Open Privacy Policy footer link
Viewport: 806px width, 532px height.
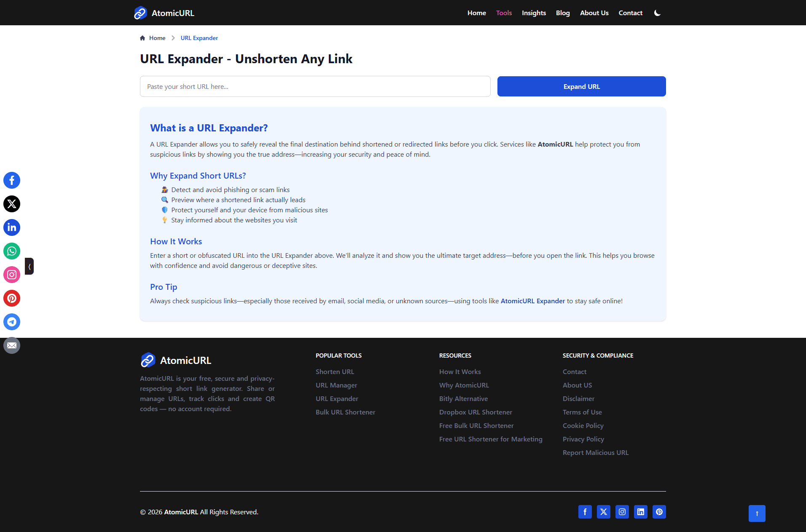(583, 439)
